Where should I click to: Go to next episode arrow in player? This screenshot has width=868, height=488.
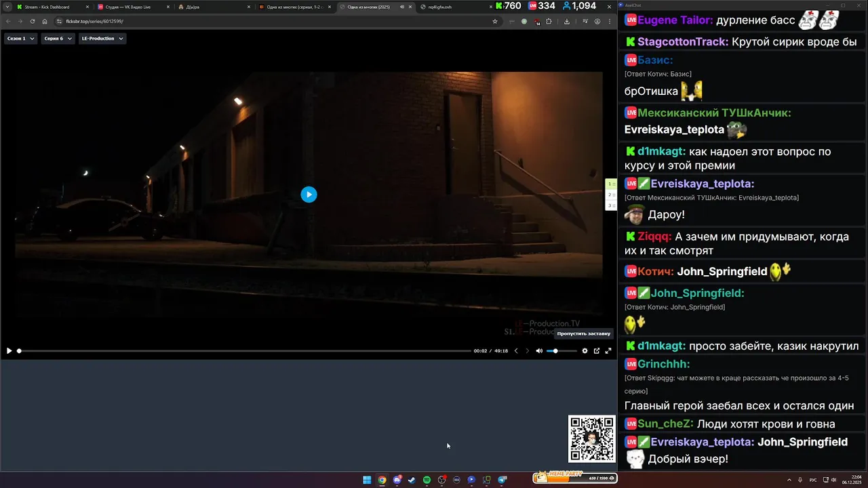528,350
